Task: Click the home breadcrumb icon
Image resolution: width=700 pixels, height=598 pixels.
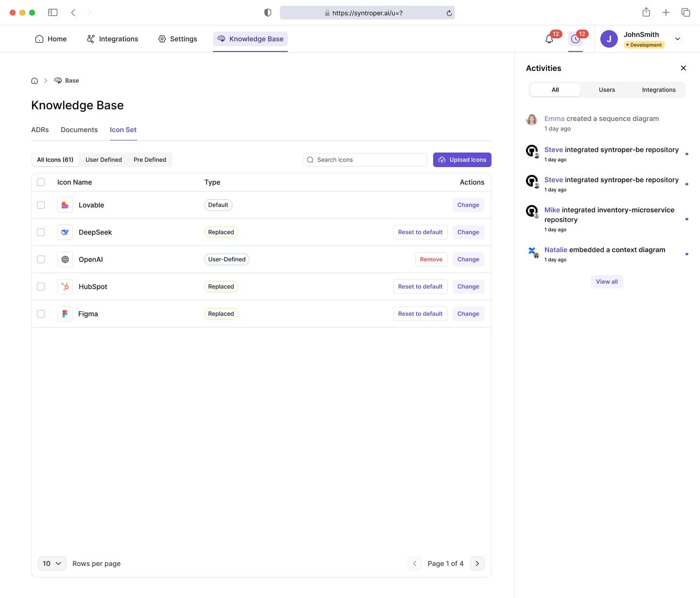Action: [35, 81]
